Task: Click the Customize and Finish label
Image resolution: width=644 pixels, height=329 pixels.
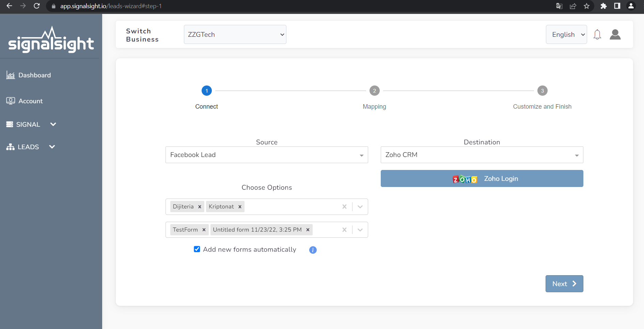Action: pyautogui.click(x=543, y=107)
